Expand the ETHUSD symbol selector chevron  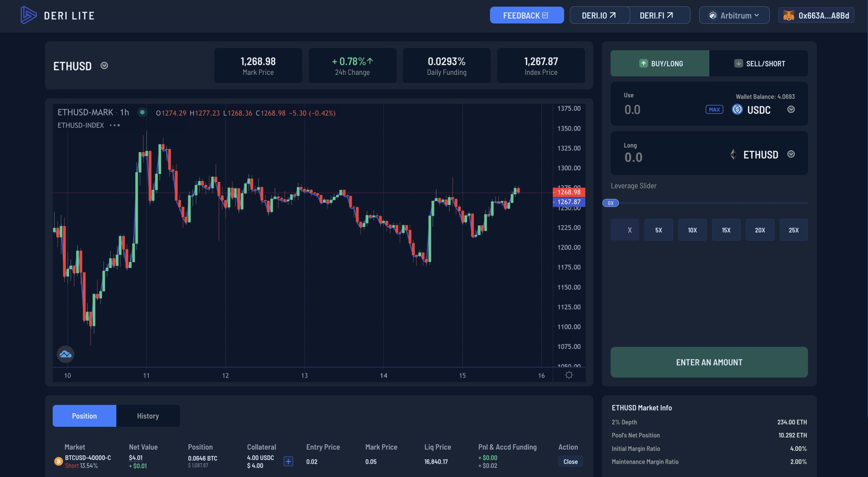click(104, 65)
